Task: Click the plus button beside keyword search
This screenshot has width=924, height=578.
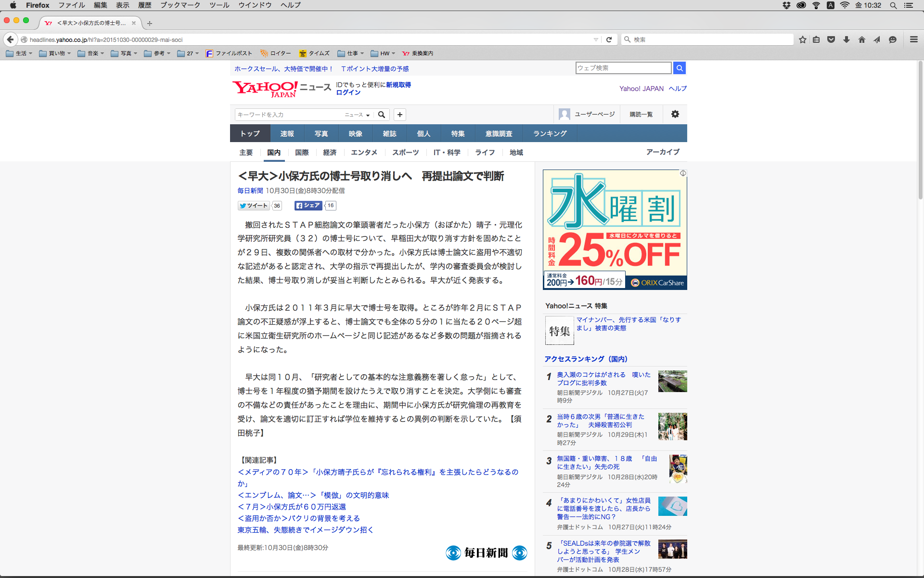Action: click(399, 115)
